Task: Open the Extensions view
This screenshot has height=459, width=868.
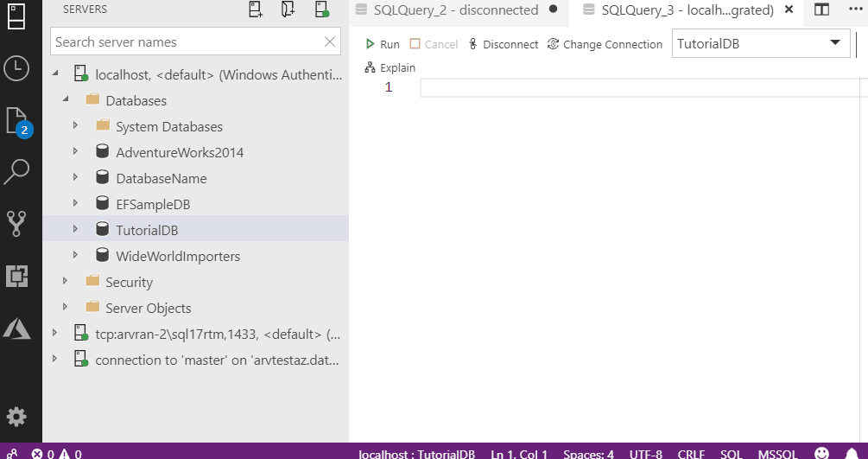Action: (16, 276)
